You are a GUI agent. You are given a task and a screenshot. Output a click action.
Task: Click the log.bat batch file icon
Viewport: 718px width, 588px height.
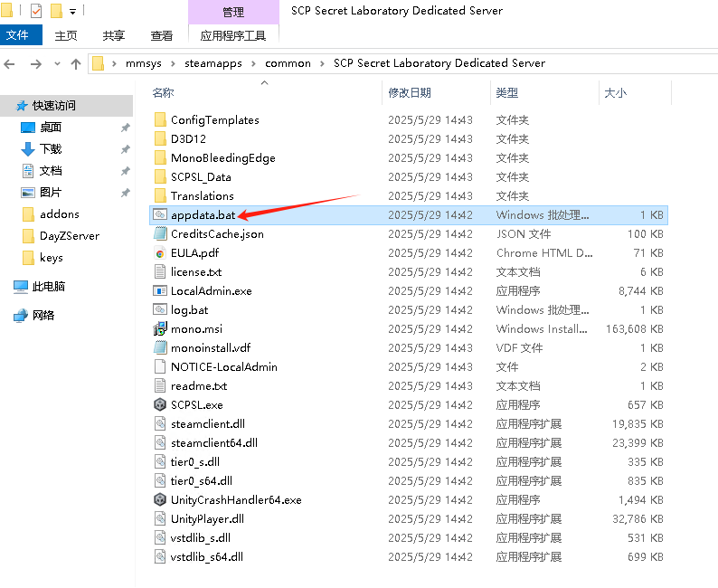click(160, 310)
